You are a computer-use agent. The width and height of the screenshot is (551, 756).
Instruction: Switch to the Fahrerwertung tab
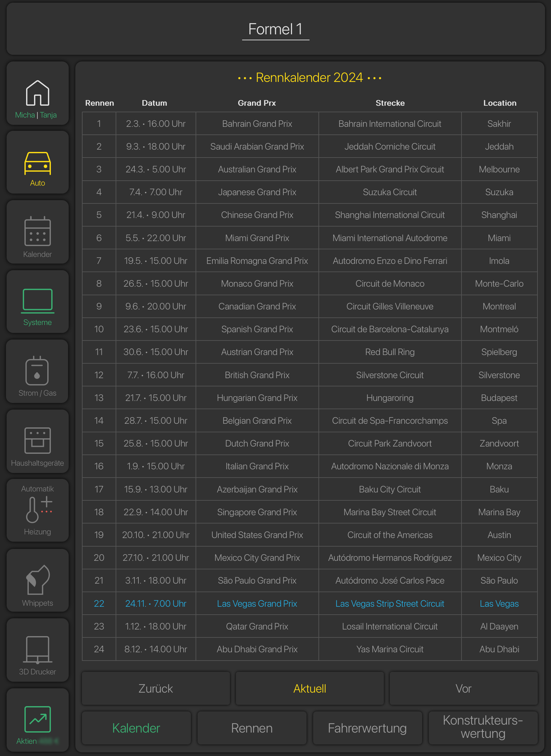pyautogui.click(x=368, y=728)
